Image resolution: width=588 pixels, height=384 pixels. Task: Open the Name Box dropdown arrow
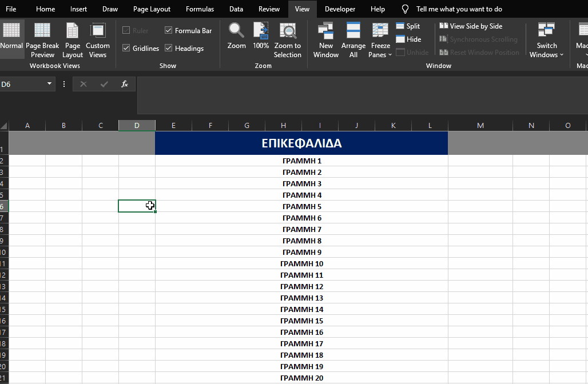[49, 83]
